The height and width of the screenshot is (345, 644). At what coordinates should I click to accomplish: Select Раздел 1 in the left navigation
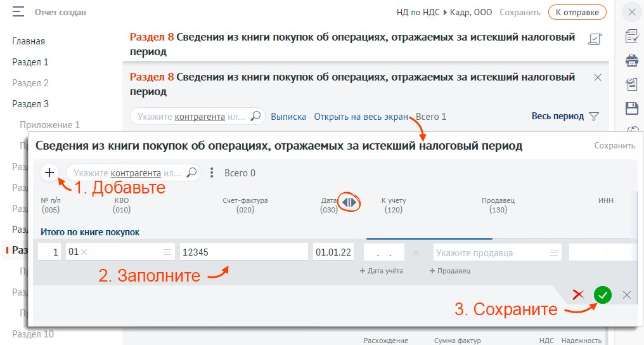[x=30, y=62]
